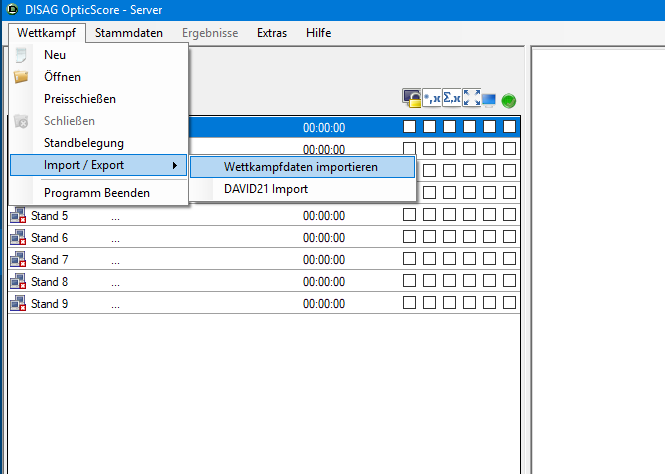Click the decimal scoring (*,x) icon
This screenshot has width=665, height=474.
pyautogui.click(x=432, y=98)
